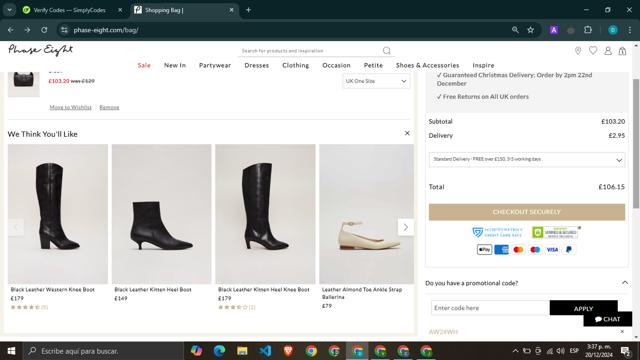Viewport: 640px width, 360px height.
Task: Click the cream ballerina shoe image
Action: click(x=367, y=214)
